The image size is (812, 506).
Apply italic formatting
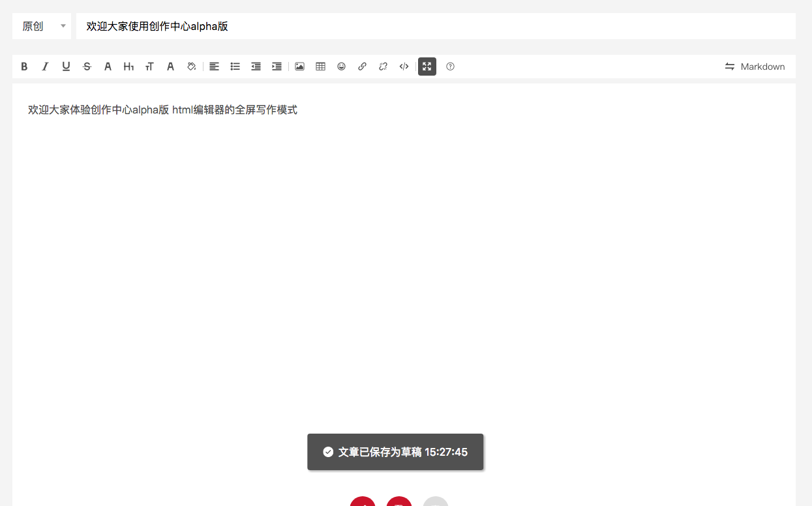[x=45, y=67]
